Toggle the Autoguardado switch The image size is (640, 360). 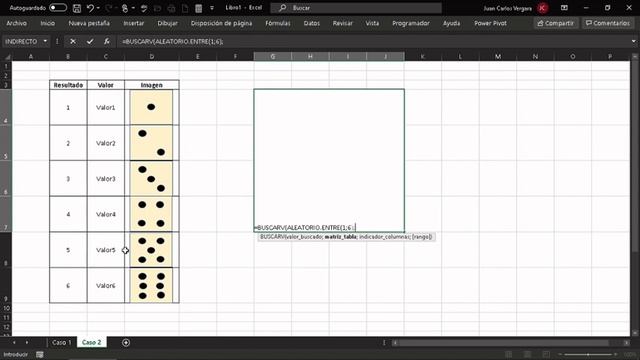click(58, 8)
